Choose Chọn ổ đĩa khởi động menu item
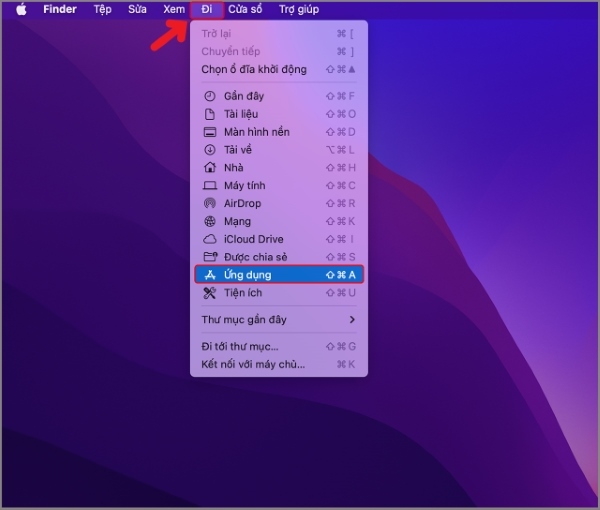 click(254, 69)
